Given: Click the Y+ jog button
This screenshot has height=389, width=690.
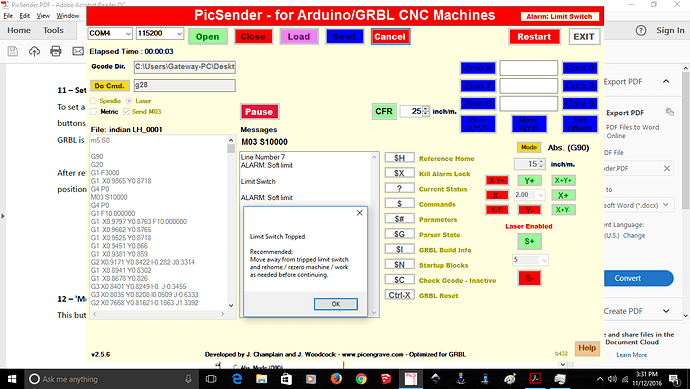Looking at the screenshot, I should (x=529, y=180).
